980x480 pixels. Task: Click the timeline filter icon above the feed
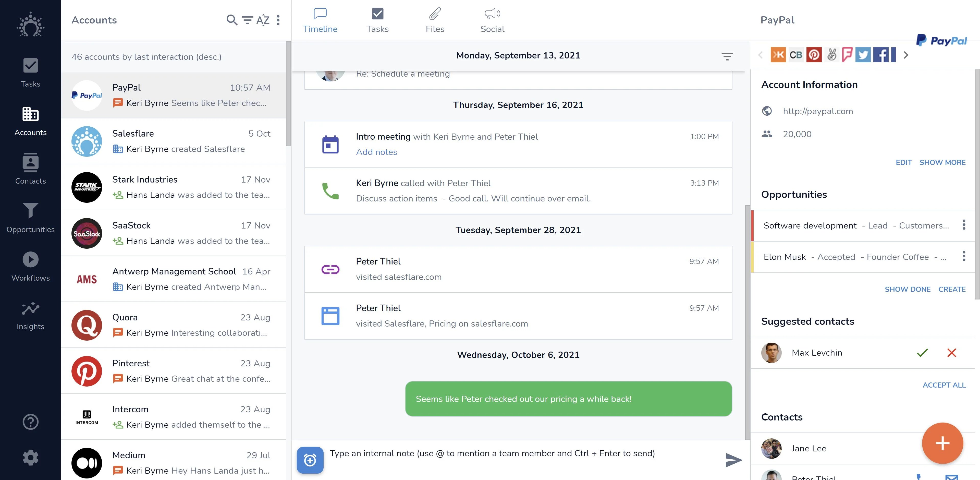click(x=727, y=56)
